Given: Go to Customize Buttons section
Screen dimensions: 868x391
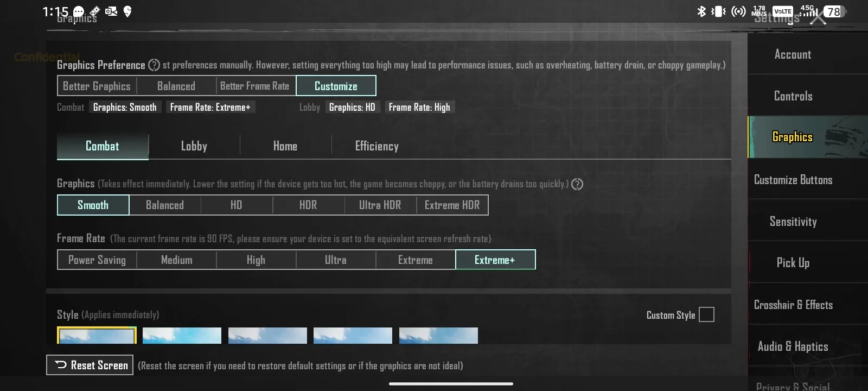Looking at the screenshot, I should pos(793,180).
